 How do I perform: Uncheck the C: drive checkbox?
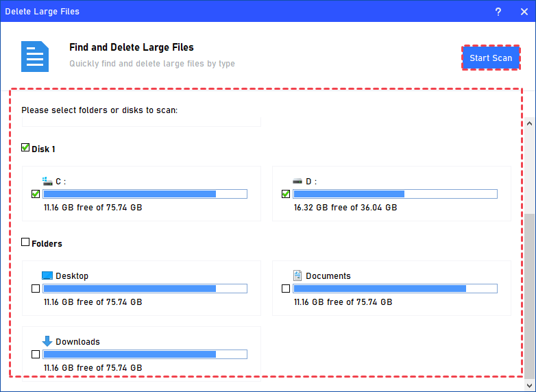[x=36, y=194]
